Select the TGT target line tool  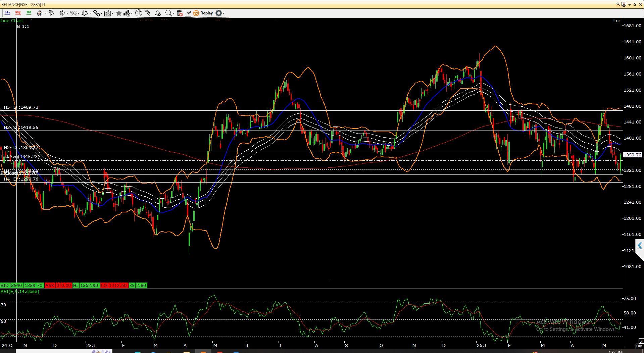29,13
